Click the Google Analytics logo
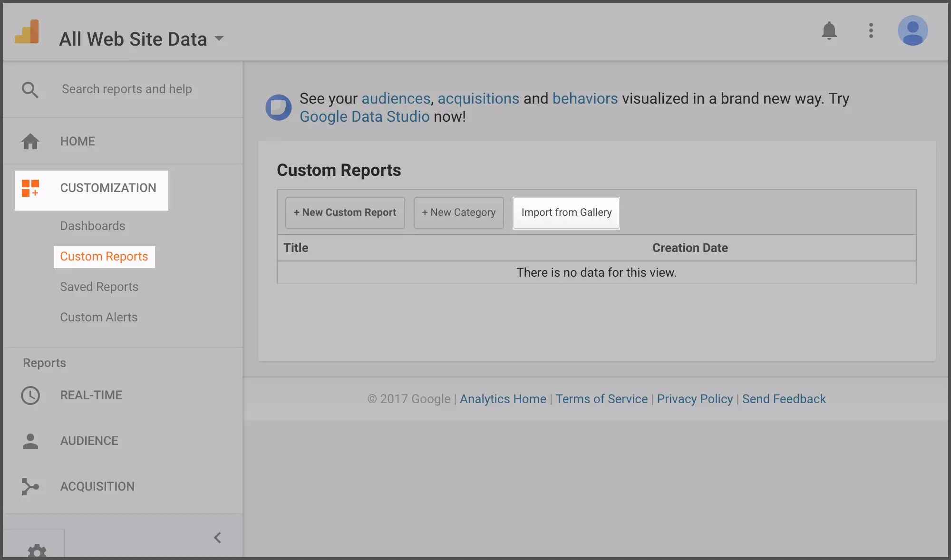 [28, 31]
